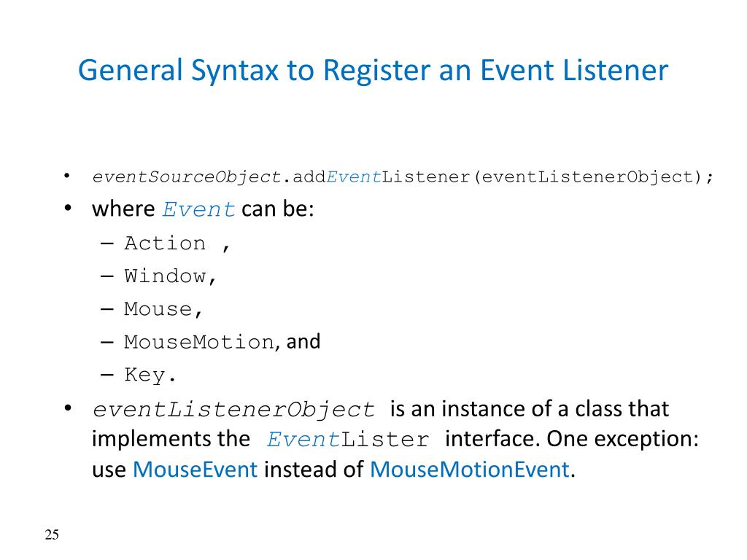Click the italic 'eventSourceObject' code text

click(x=187, y=177)
